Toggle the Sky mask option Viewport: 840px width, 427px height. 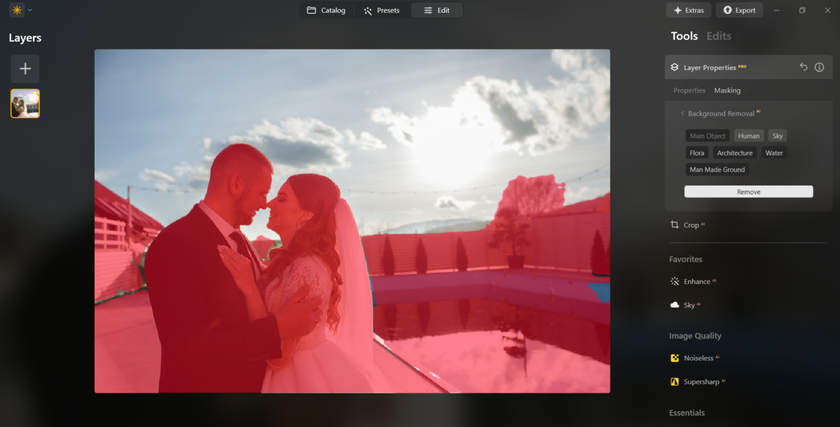(x=777, y=136)
